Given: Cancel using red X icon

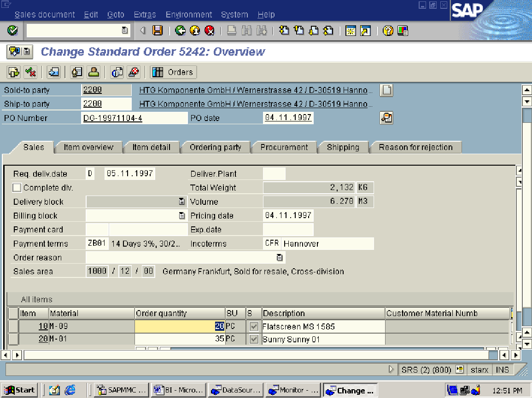Looking at the screenshot, I should (x=210, y=30).
